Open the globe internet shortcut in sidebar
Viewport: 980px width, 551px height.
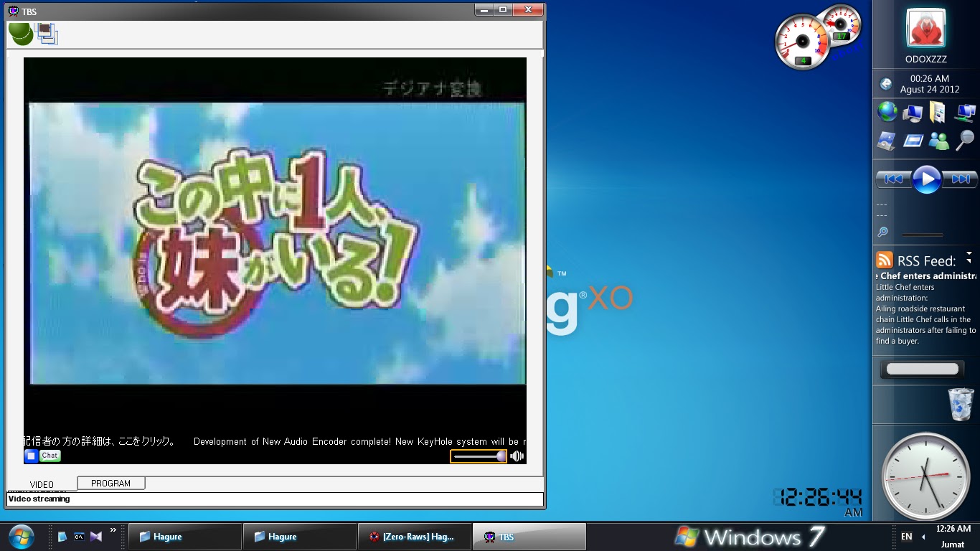[887, 112]
